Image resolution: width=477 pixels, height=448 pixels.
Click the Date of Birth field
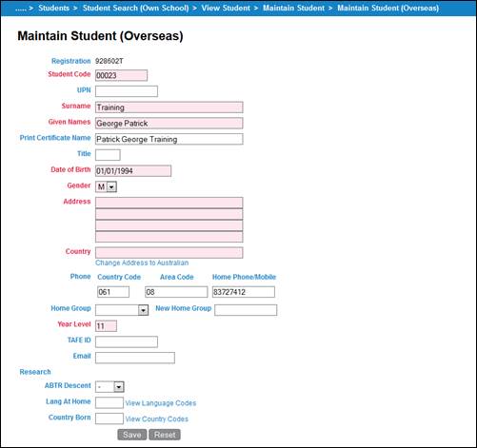click(x=133, y=171)
